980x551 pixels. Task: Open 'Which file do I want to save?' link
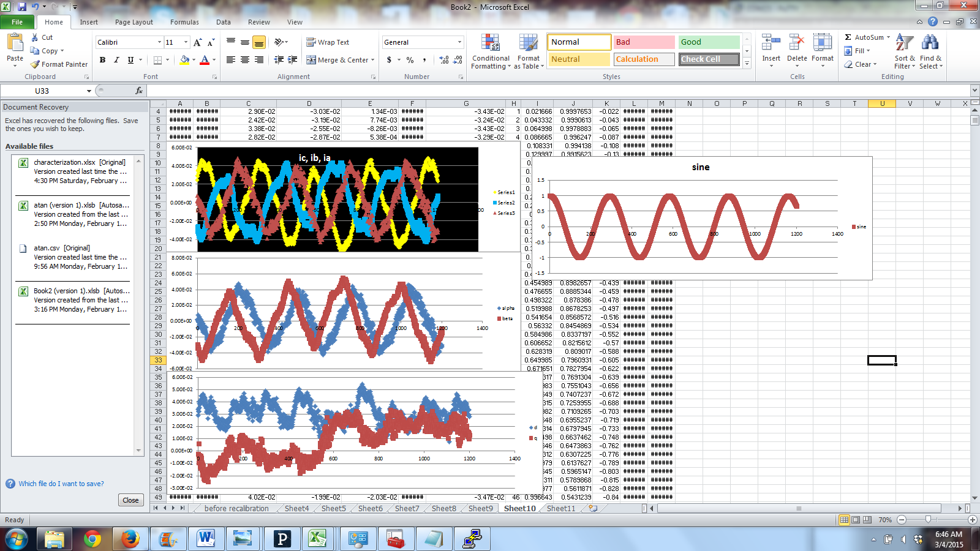click(61, 484)
